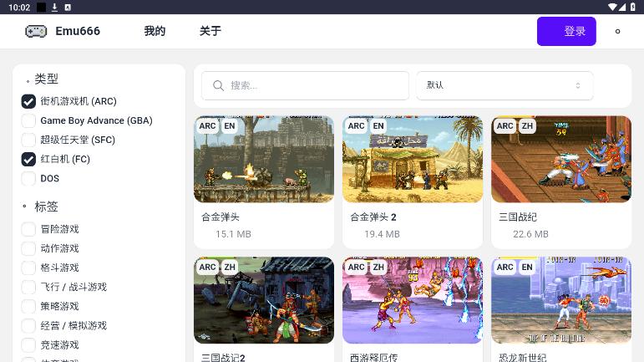Open the 三国战记2 game thumbnail
The image size is (644, 362).
(264, 300)
